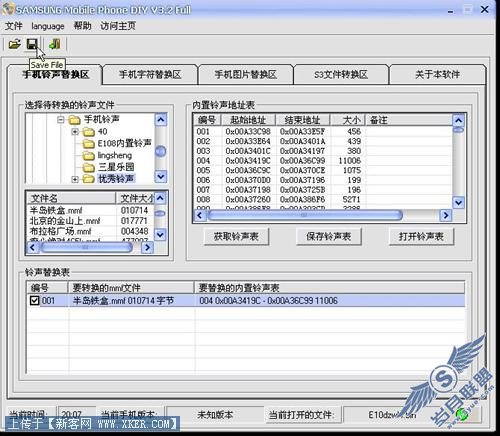The width and height of the screenshot is (500, 436).
Task: Select ringtone row 005 0x00A36C9C
Action: pyautogui.click(x=323, y=170)
